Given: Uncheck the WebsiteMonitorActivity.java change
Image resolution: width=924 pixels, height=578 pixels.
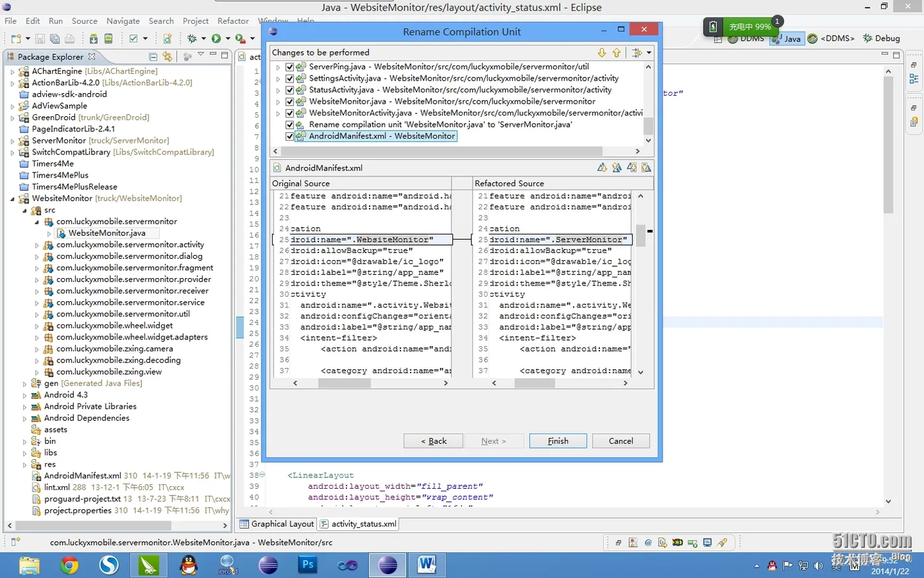Looking at the screenshot, I should tap(289, 113).
